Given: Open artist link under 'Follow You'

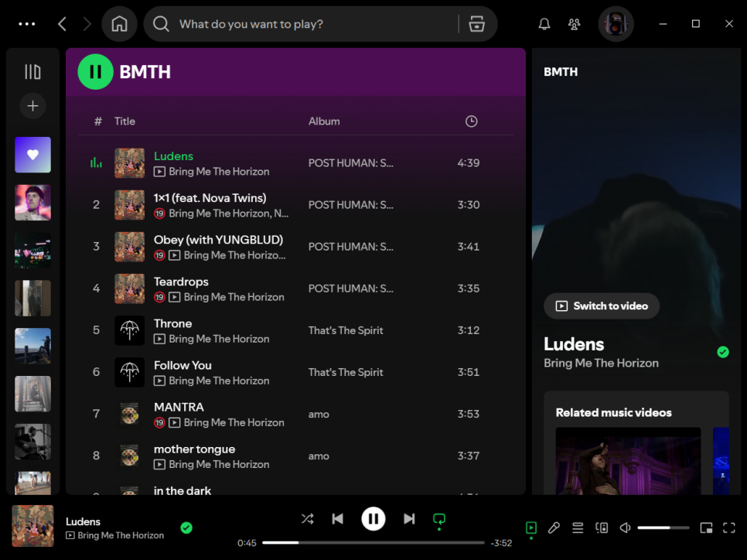Looking at the screenshot, I should pyautogui.click(x=219, y=381).
